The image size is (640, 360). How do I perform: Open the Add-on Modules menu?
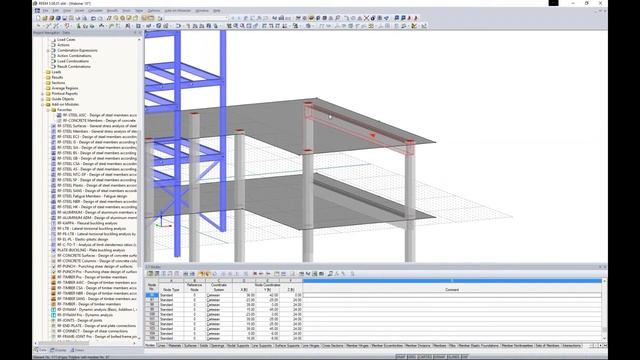(x=178, y=11)
